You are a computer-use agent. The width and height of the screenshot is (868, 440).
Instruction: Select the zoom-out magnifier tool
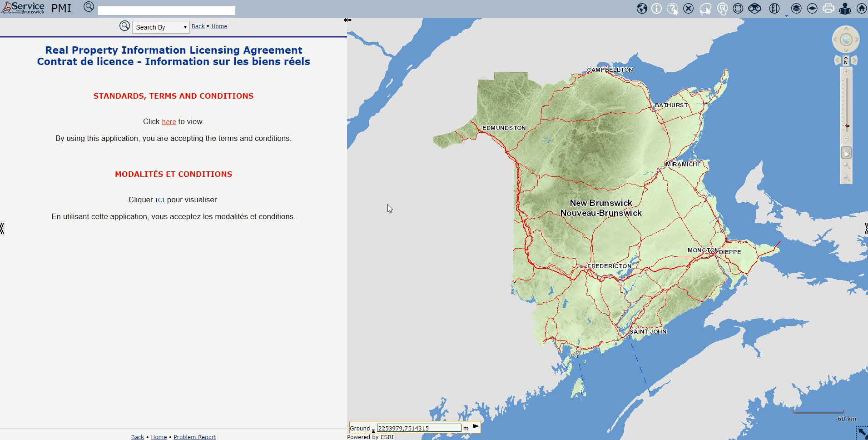(846, 178)
